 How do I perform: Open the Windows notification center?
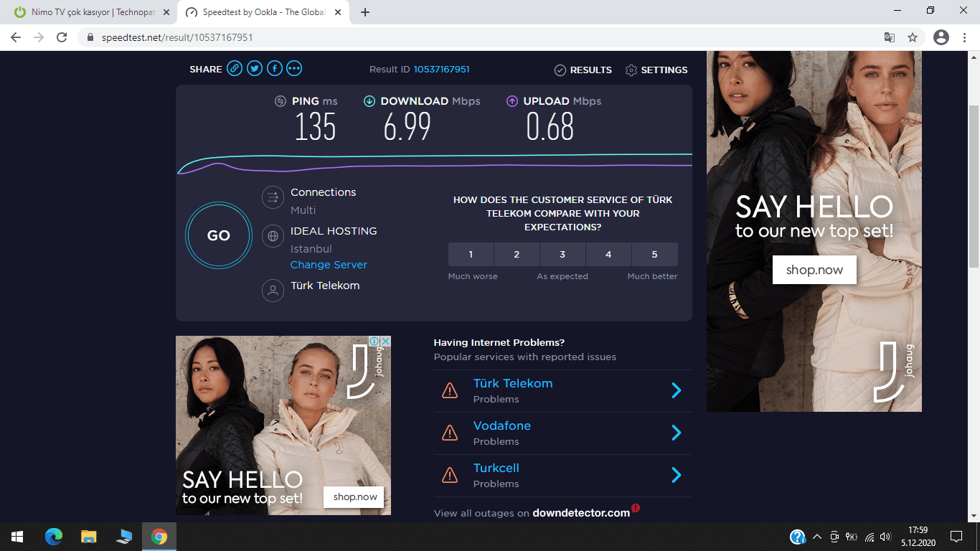956,537
